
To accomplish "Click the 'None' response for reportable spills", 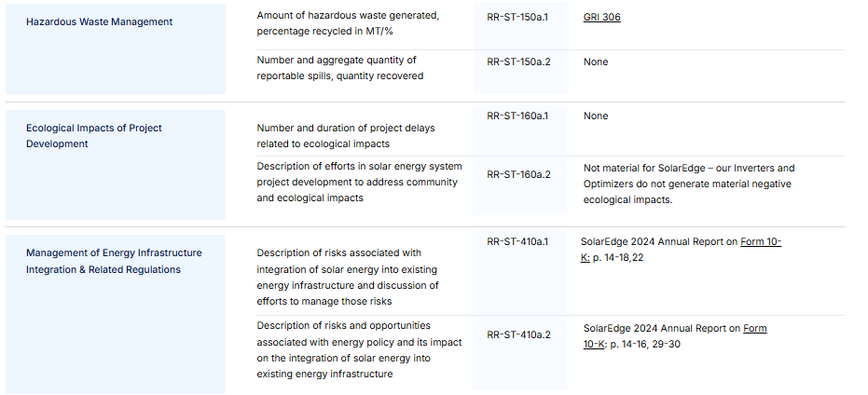I will [x=596, y=62].
